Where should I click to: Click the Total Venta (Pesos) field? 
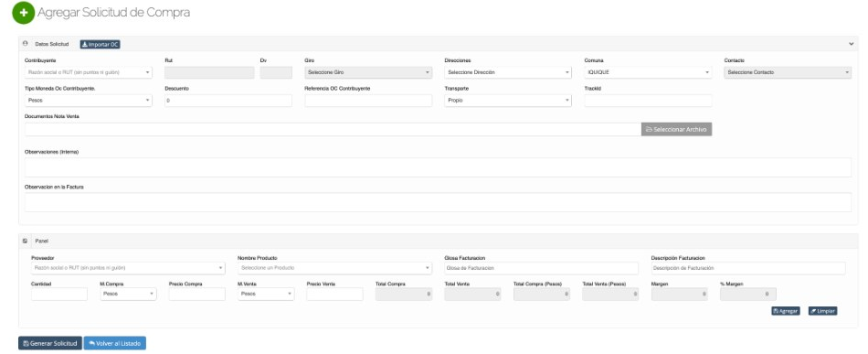tap(610, 295)
